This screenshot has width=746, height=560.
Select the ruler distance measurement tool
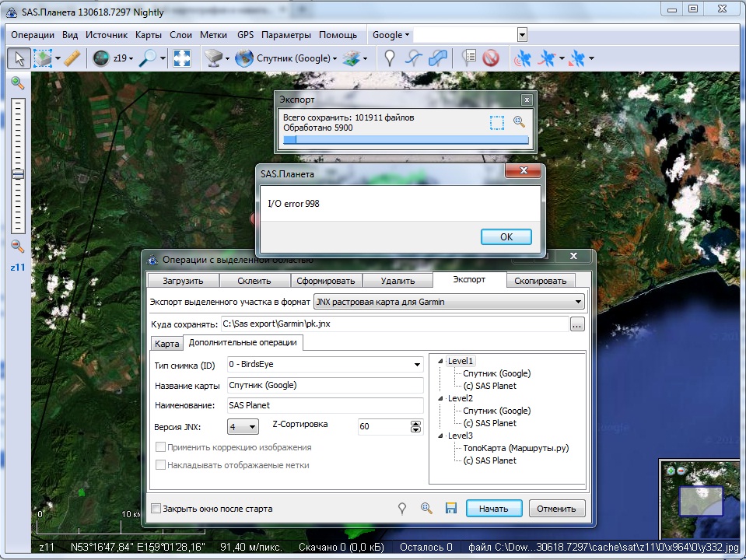point(72,58)
